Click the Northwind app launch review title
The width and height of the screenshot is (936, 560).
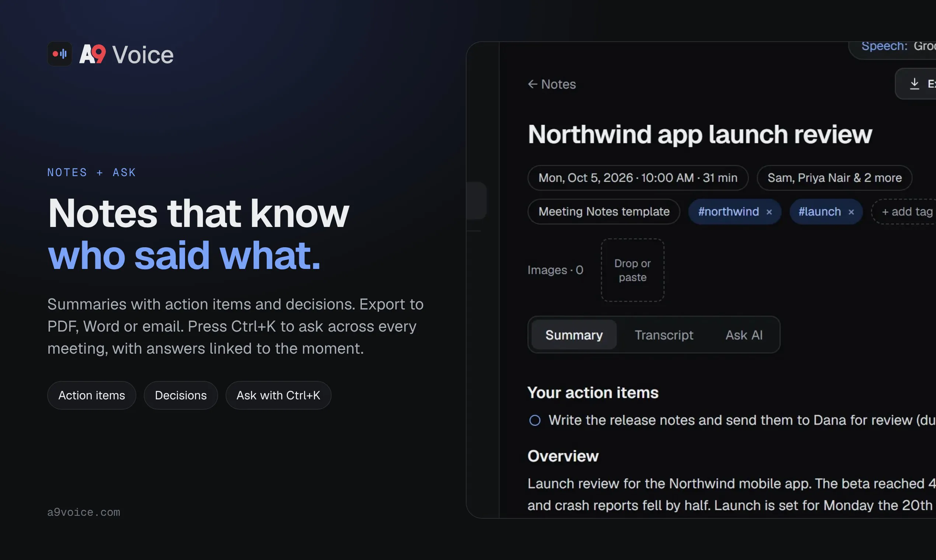click(700, 134)
